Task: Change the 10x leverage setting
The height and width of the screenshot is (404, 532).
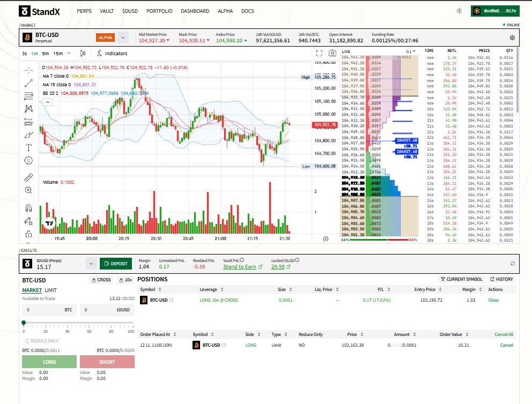Action: (x=125, y=280)
